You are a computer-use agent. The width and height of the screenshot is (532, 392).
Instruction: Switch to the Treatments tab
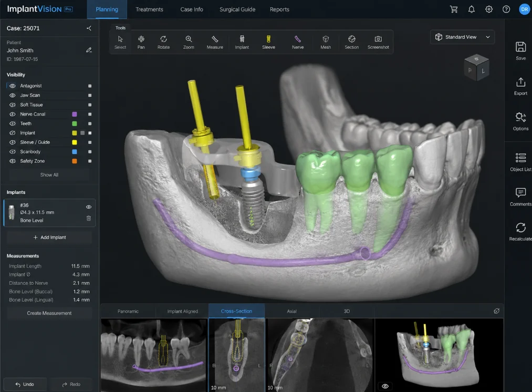tap(149, 9)
